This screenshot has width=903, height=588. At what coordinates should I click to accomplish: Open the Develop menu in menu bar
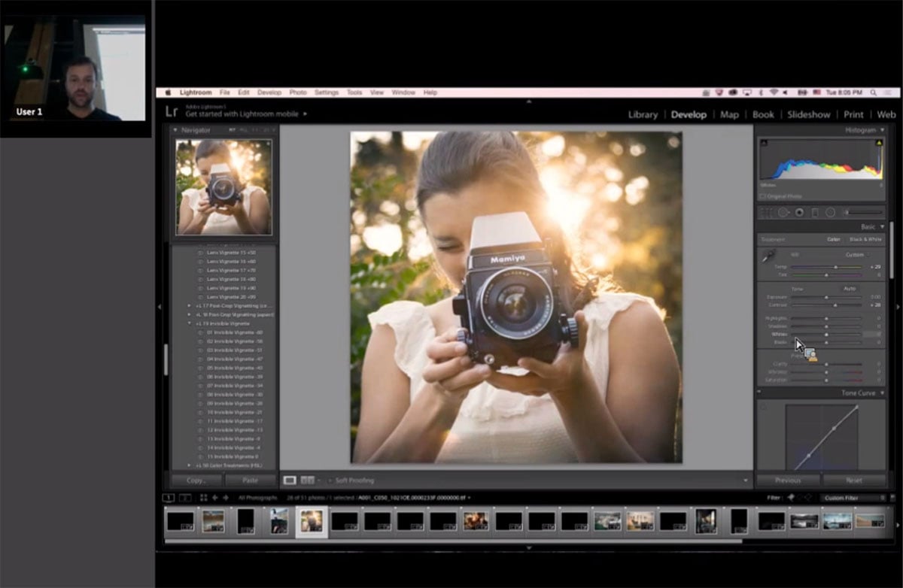[269, 92]
